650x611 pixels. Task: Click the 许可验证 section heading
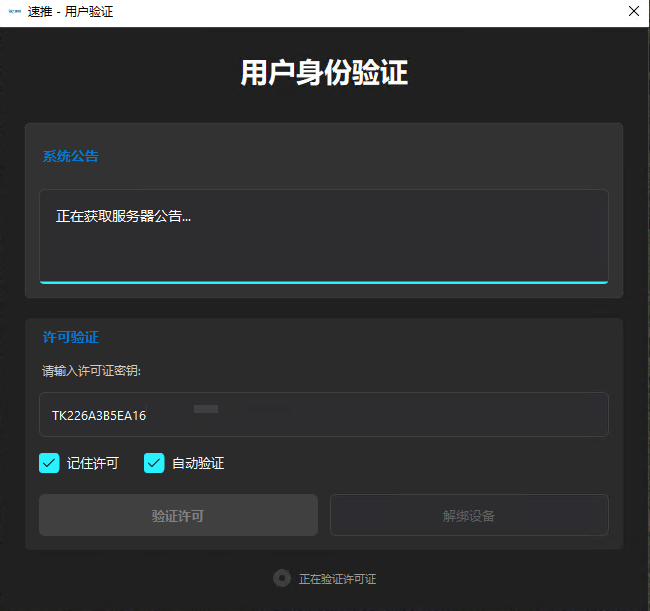[70, 337]
